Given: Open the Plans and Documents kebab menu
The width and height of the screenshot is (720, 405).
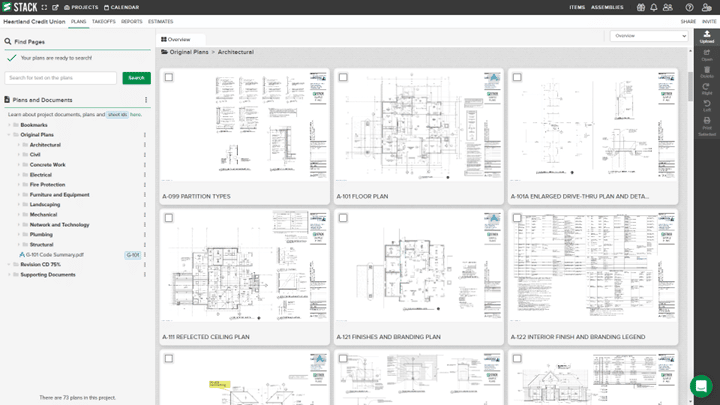Looking at the screenshot, I should [146, 100].
